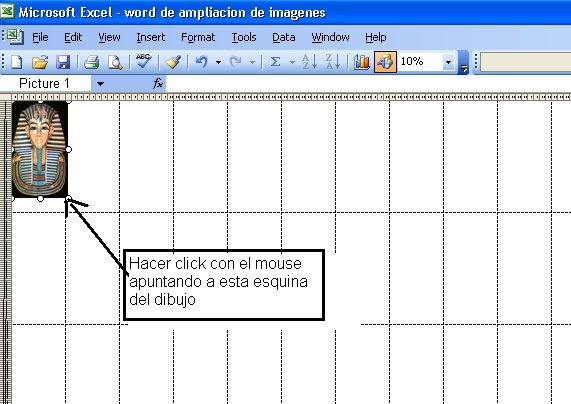
Task: Undo the last action
Action: point(201,62)
